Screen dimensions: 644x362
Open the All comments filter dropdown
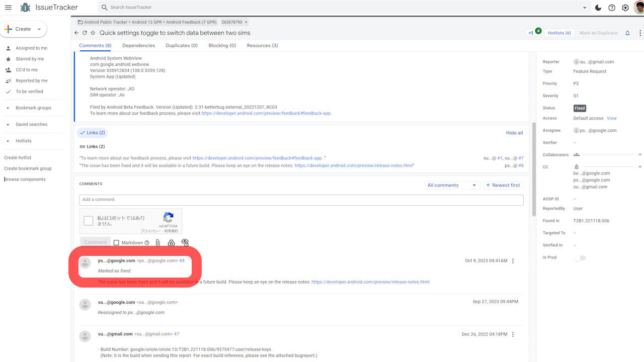click(x=451, y=186)
